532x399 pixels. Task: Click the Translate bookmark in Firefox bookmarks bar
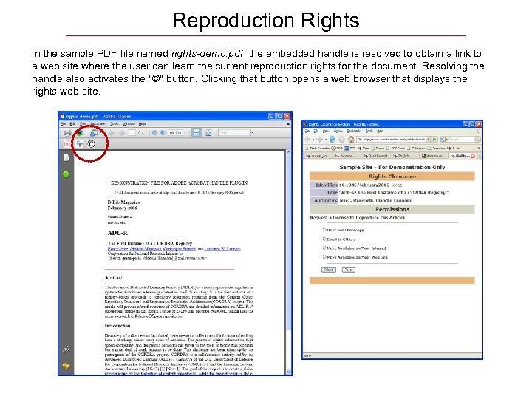pyautogui.click(x=437, y=149)
